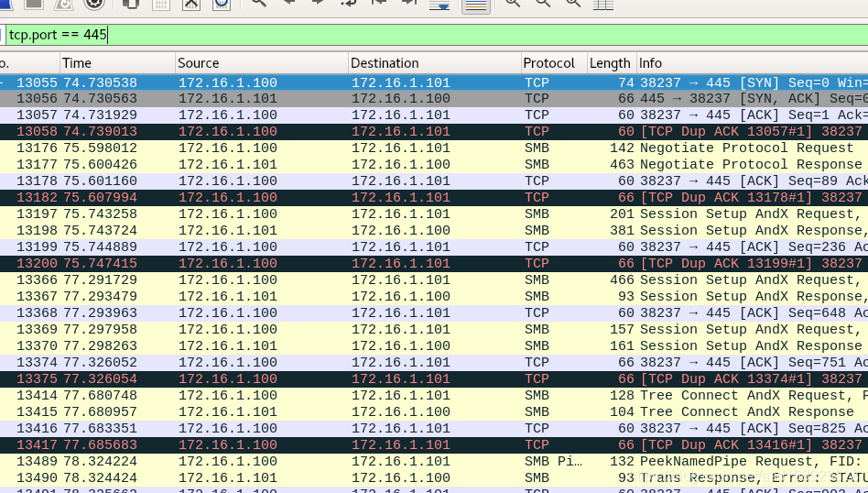Click time 77.680957 cell

(100, 412)
